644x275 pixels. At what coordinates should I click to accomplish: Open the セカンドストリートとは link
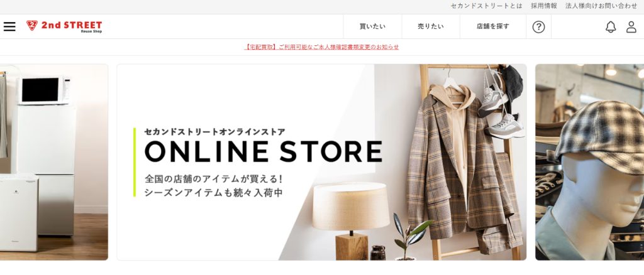tap(486, 6)
